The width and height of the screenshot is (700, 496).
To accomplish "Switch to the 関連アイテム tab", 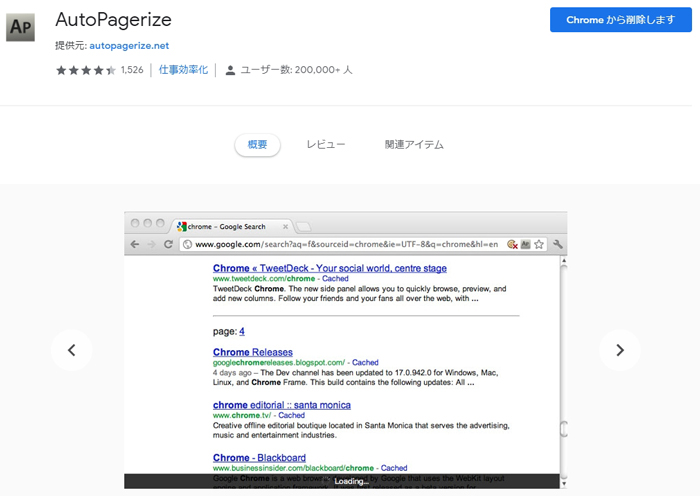I will coord(414,145).
